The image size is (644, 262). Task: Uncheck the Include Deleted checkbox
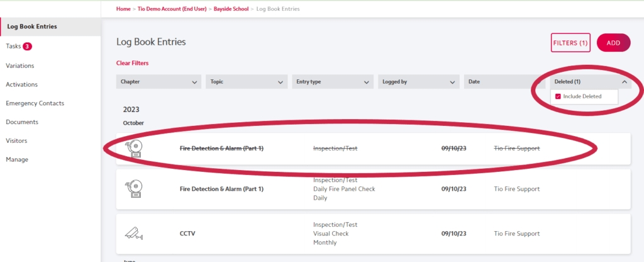pyautogui.click(x=558, y=96)
